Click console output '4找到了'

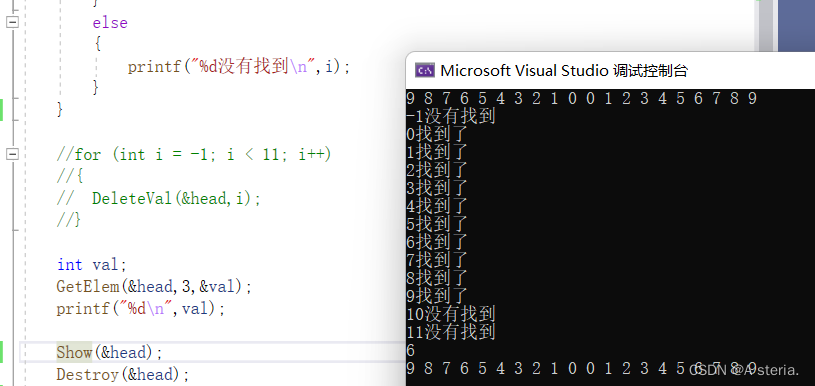437,205
